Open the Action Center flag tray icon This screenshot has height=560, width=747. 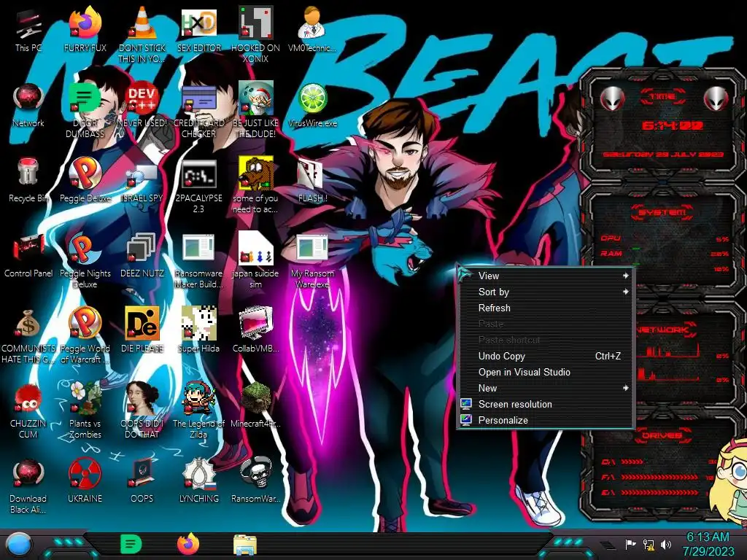[630, 544]
